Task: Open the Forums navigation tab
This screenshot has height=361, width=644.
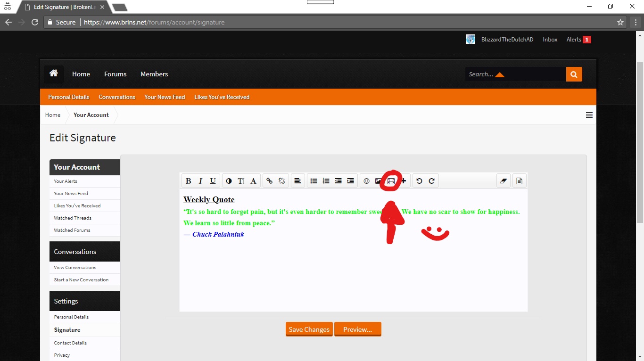Action: (x=116, y=74)
